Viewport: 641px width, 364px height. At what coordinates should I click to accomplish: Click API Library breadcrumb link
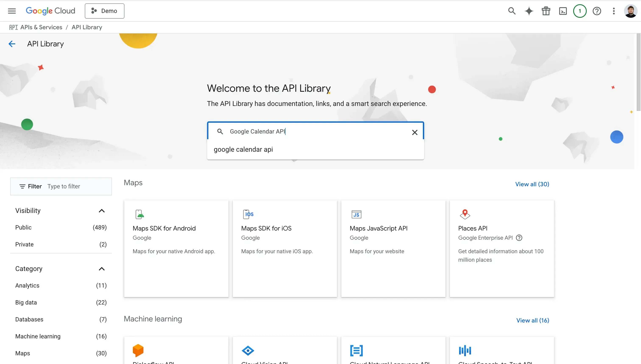87,27
